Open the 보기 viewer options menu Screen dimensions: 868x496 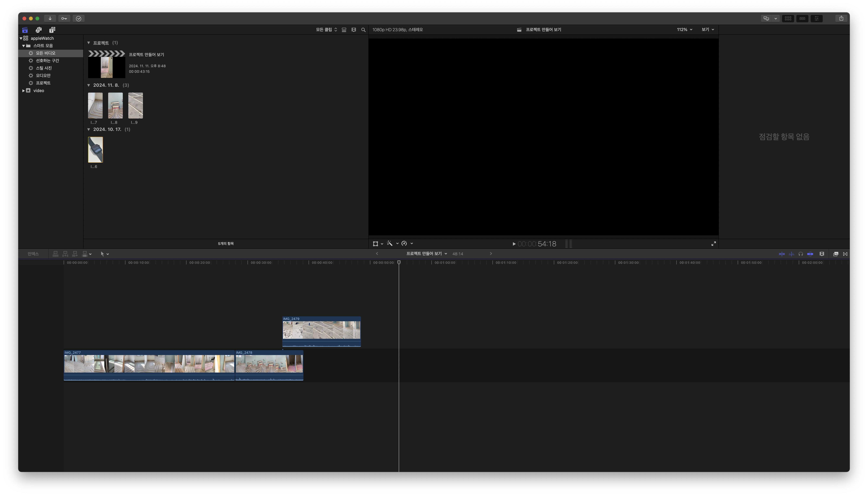708,30
